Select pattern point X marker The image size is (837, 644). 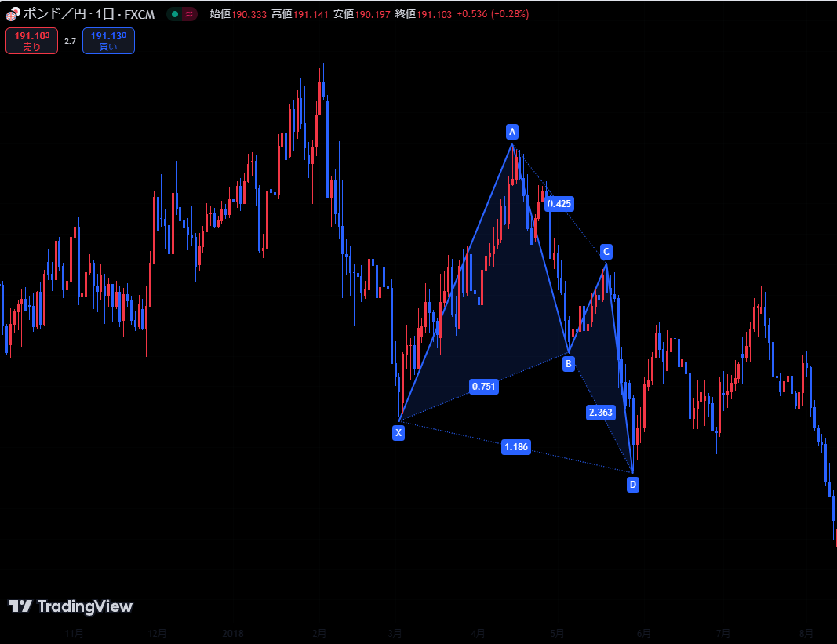[398, 432]
